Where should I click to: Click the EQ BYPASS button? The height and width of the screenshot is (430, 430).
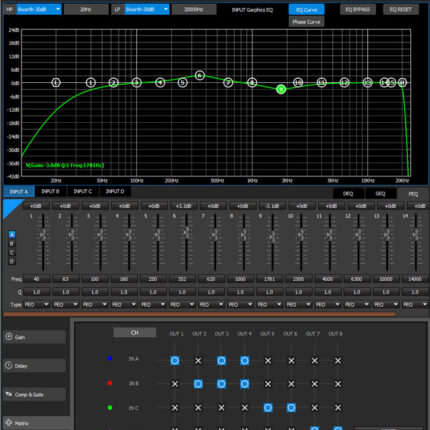(358, 9)
